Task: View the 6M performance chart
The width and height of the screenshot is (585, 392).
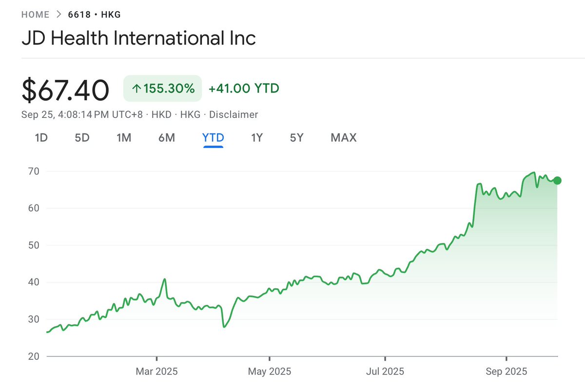Action: pos(167,138)
